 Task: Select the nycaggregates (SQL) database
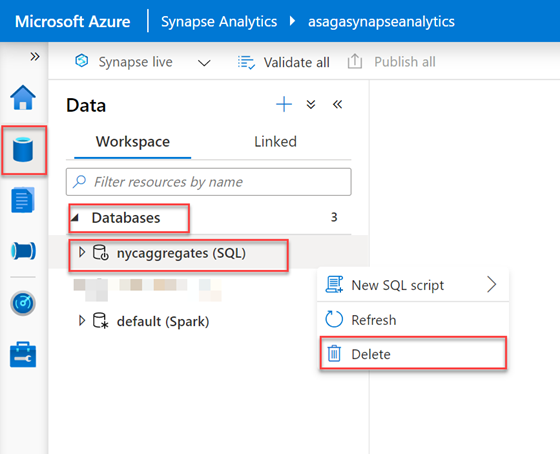pyautogui.click(x=181, y=253)
